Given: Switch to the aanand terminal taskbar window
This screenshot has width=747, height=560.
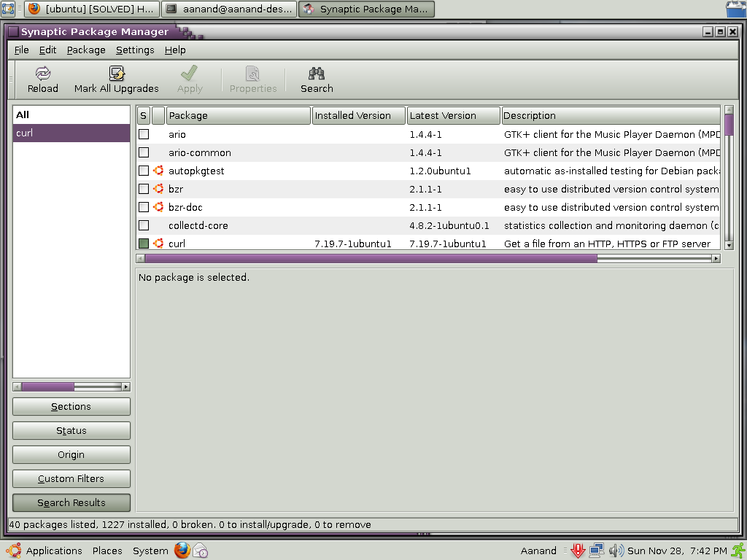Looking at the screenshot, I should (x=228, y=9).
